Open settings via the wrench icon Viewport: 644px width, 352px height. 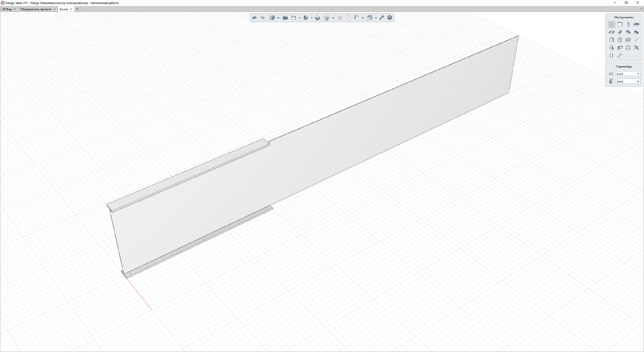click(x=382, y=18)
